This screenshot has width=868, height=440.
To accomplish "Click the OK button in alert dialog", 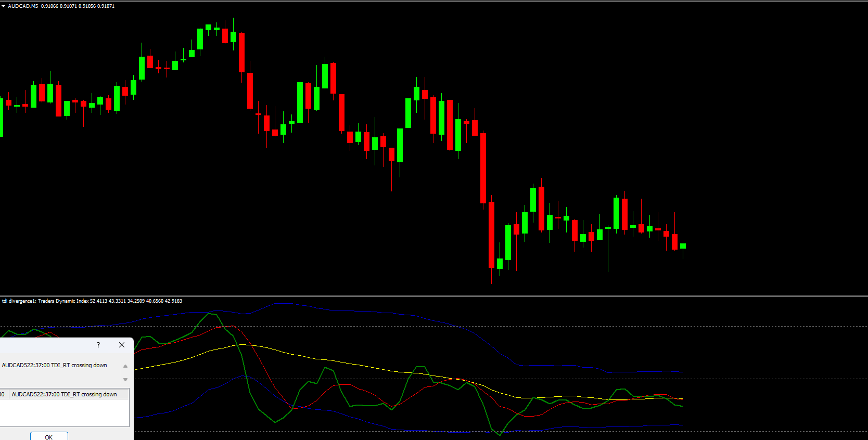I will coord(49,436).
